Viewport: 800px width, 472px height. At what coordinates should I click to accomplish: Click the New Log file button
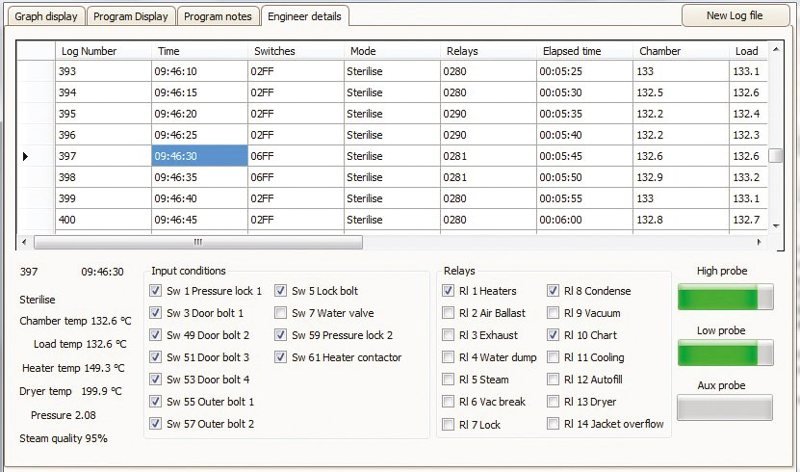point(735,16)
